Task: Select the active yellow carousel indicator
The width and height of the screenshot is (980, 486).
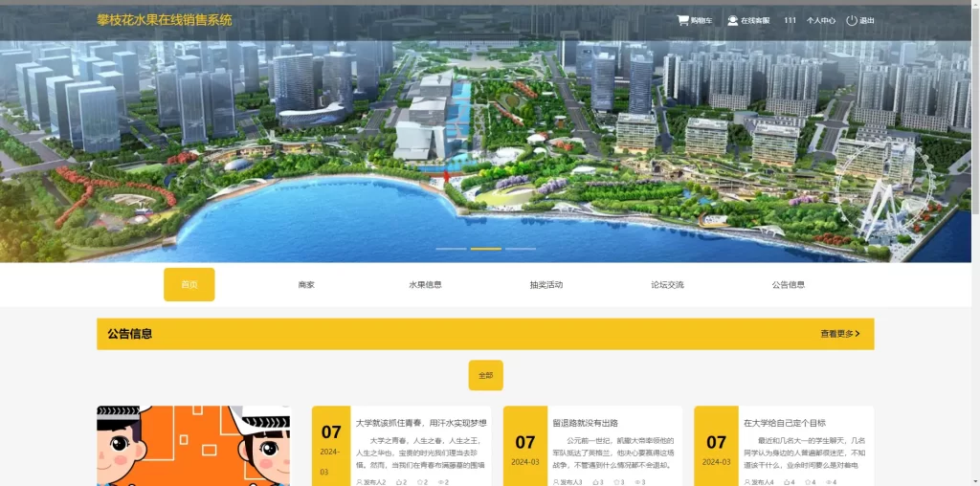Action: pyautogui.click(x=486, y=249)
